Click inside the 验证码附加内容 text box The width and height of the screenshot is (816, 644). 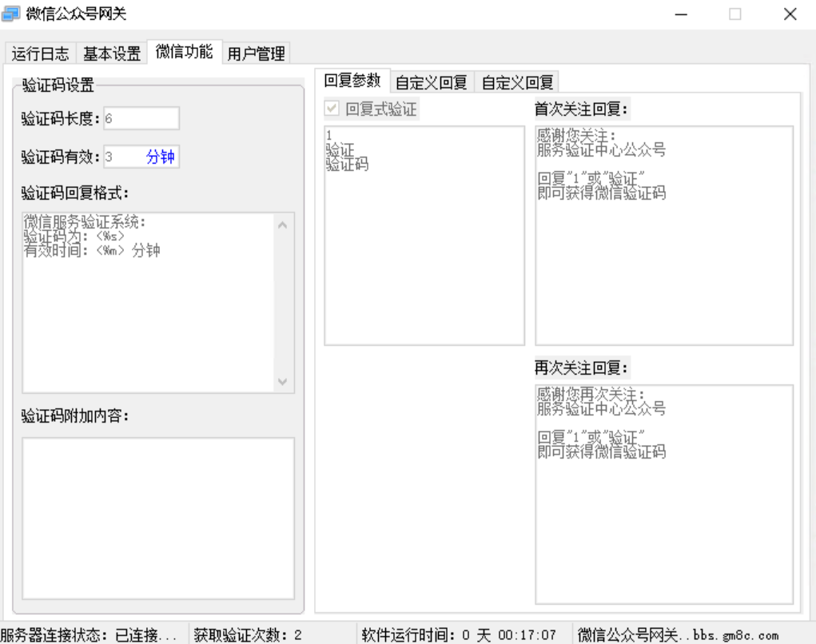158,518
